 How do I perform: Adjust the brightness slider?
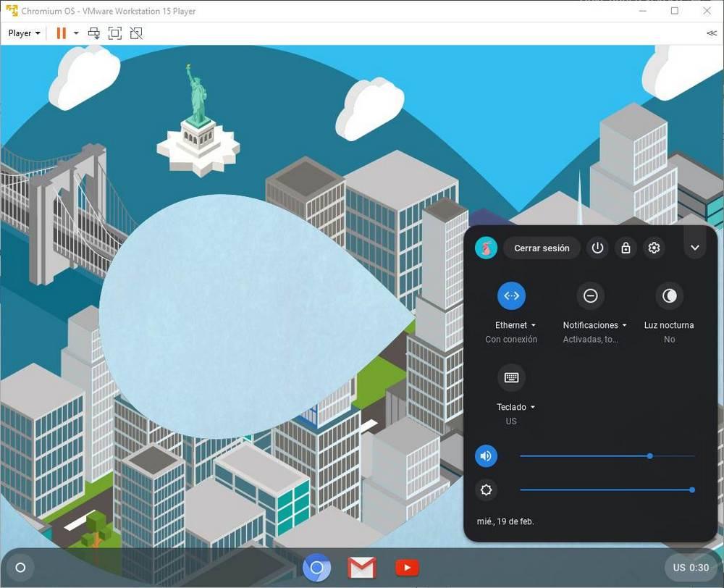[607, 490]
